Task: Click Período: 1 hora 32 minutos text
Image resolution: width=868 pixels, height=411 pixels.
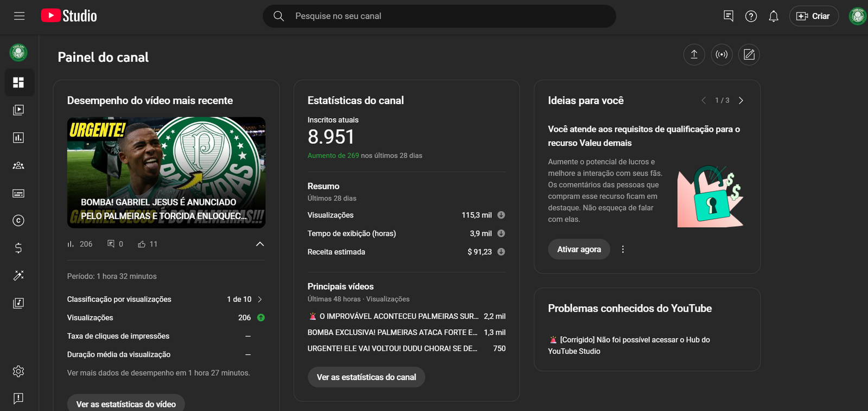Action: pyautogui.click(x=112, y=277)
